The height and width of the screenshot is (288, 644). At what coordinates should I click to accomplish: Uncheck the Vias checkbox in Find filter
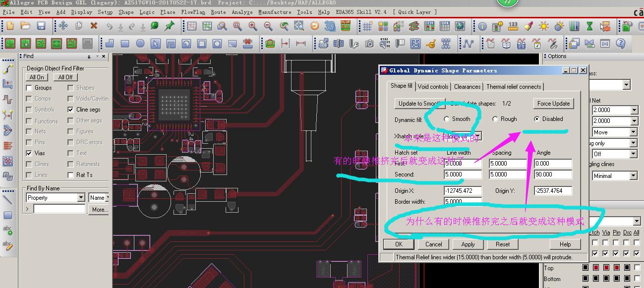point(29,153)
